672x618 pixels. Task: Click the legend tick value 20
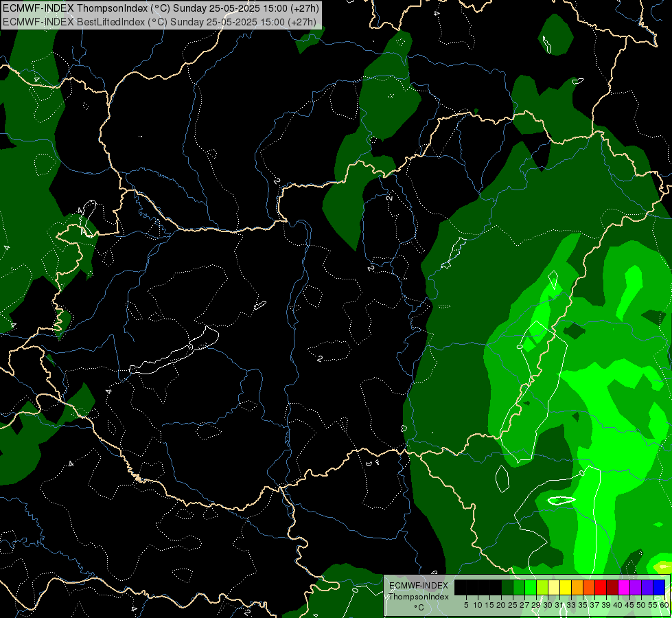tap(501, 605)
